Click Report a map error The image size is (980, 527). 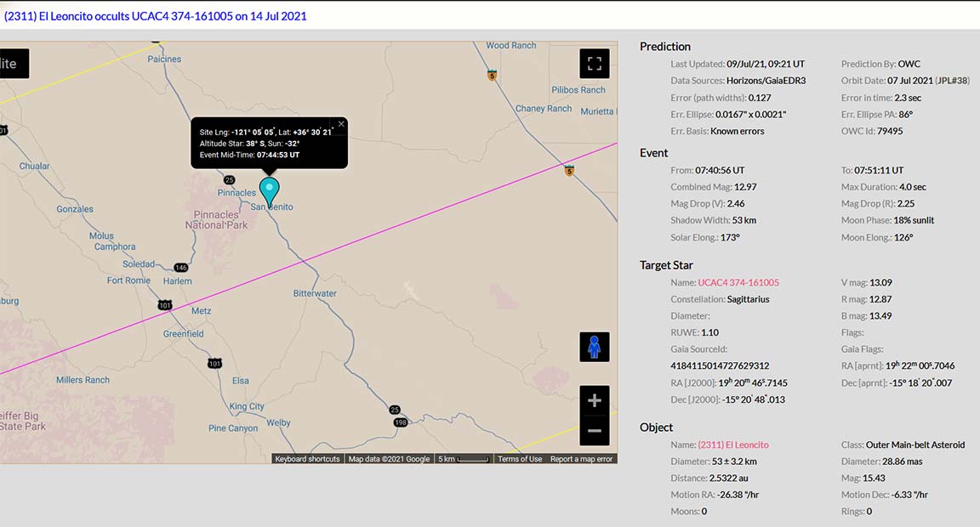(x=581, y=459)
